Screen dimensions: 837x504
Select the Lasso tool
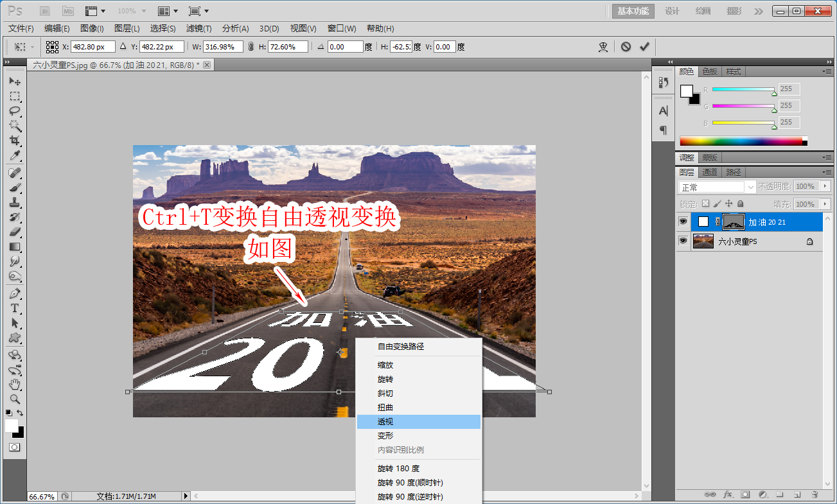click(x=15, y=111)
